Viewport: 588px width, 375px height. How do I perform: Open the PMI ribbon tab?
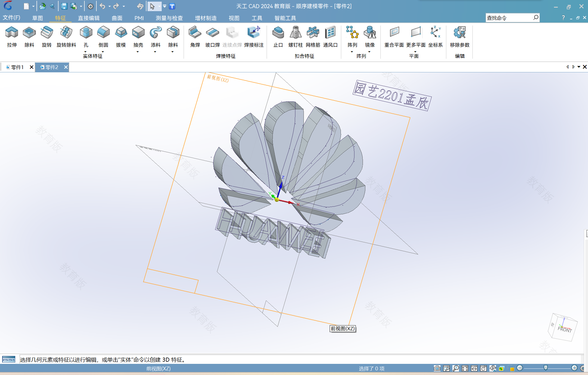[139, 18]
